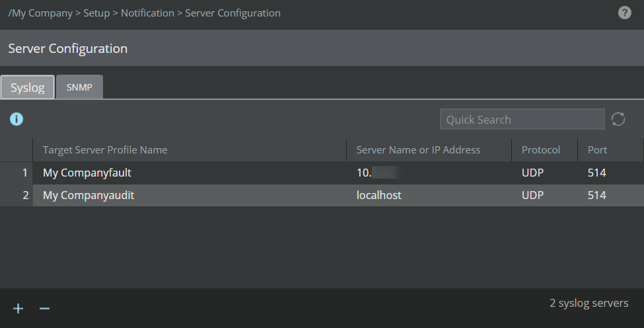The height and width of the screenshot is (328, 644).
Task: Open the help question mark icon
Action: click(624, 13)
